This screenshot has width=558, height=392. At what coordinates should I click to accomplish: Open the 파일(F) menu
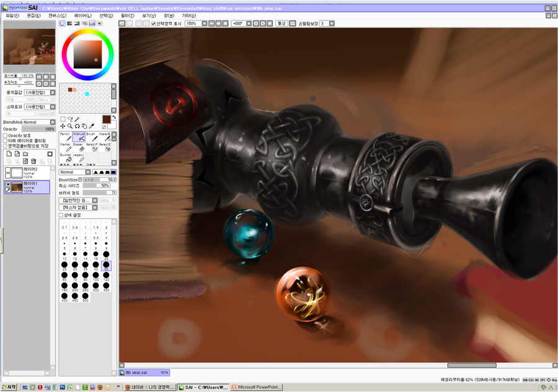point(12,15)
